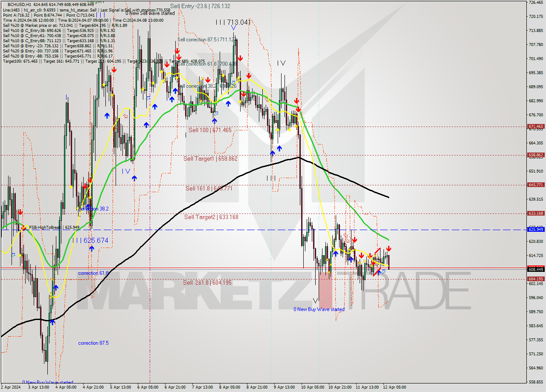Click the red 633.168 price axis tag

(x=536, y=213)
